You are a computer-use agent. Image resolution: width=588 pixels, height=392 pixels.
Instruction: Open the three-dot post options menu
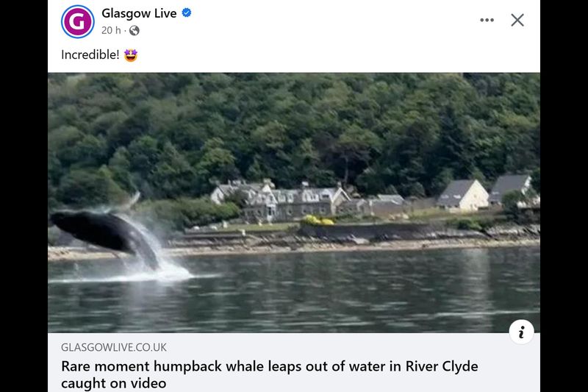[x=487, y=20]
